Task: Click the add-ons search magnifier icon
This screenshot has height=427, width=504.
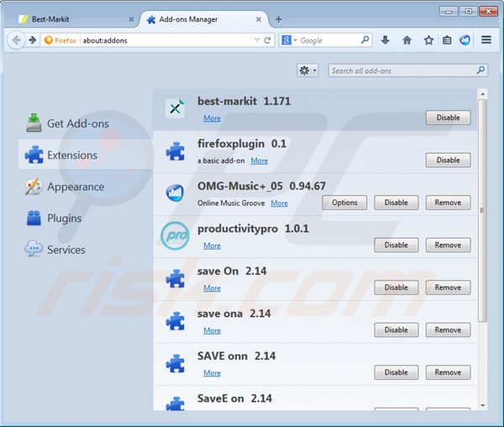Action: coord(480,70)
